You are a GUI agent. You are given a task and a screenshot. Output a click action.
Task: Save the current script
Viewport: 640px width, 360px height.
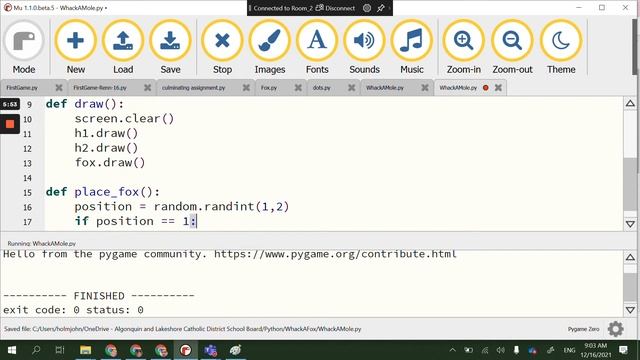click(x=170, y=47)
